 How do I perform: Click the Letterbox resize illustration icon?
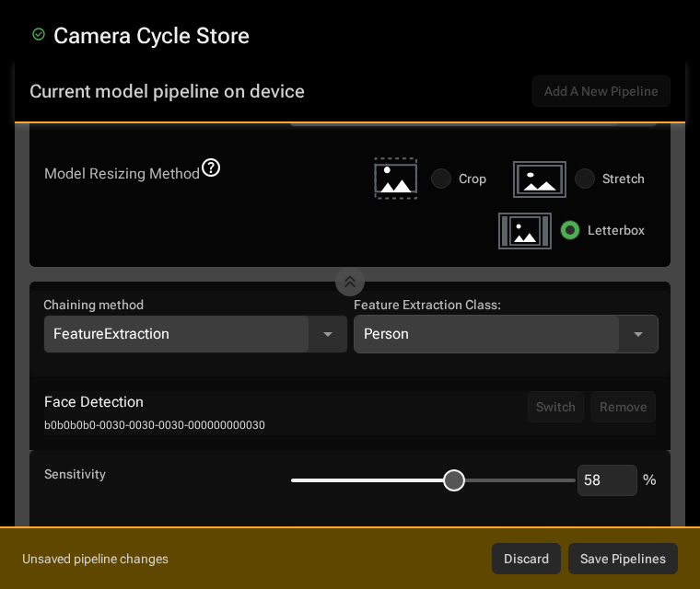[525, 231]
